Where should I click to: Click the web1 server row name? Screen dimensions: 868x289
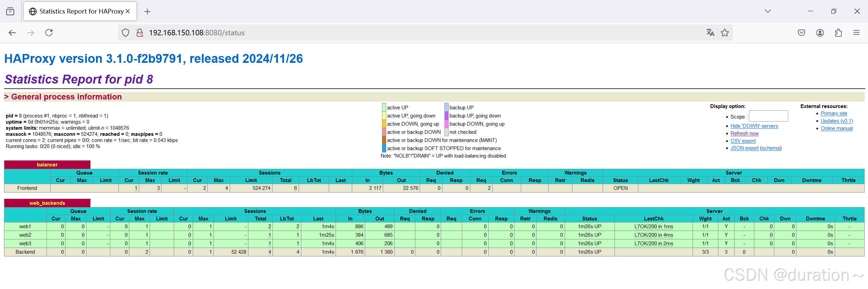click(x=25, y=227)
